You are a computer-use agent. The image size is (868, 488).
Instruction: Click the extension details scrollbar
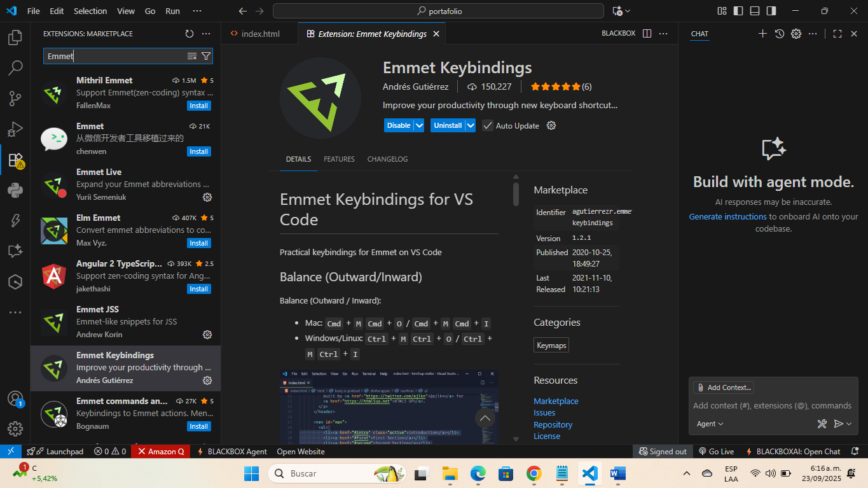pyautogui.click(x=516, y=193)
